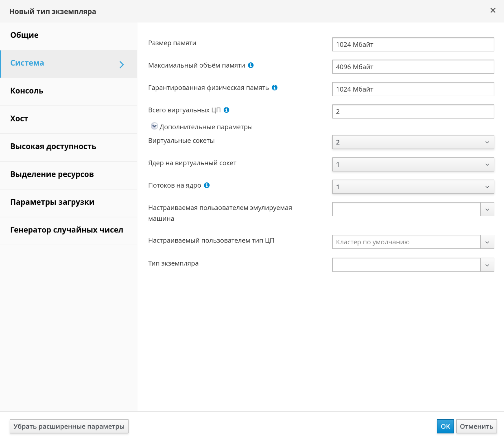Expand the Настраиваемый тип ЦП dropdown arrow
This screenshot has width=504, height=441.
click(x=487, y=242)
